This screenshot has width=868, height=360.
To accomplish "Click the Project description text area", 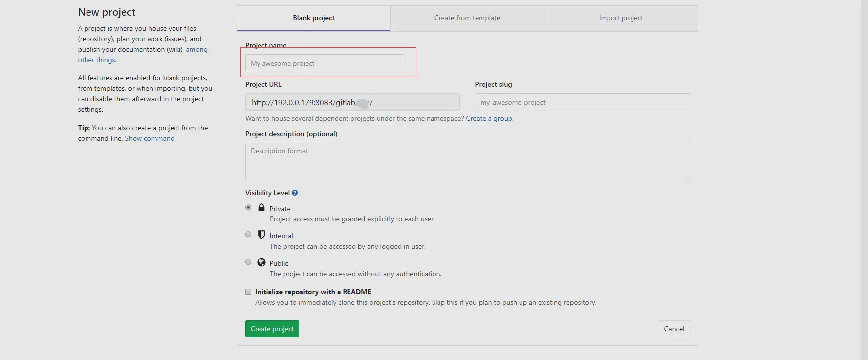I will (x=467, y=161).
